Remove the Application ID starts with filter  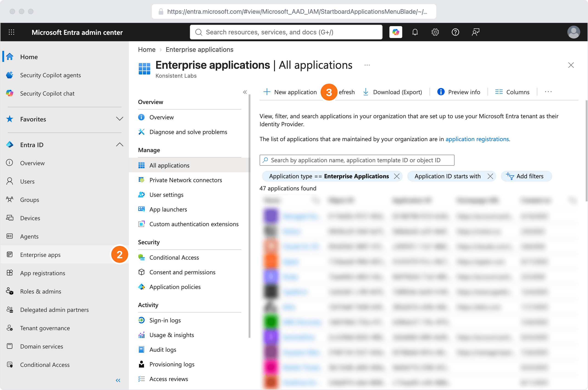pos(490,176)
